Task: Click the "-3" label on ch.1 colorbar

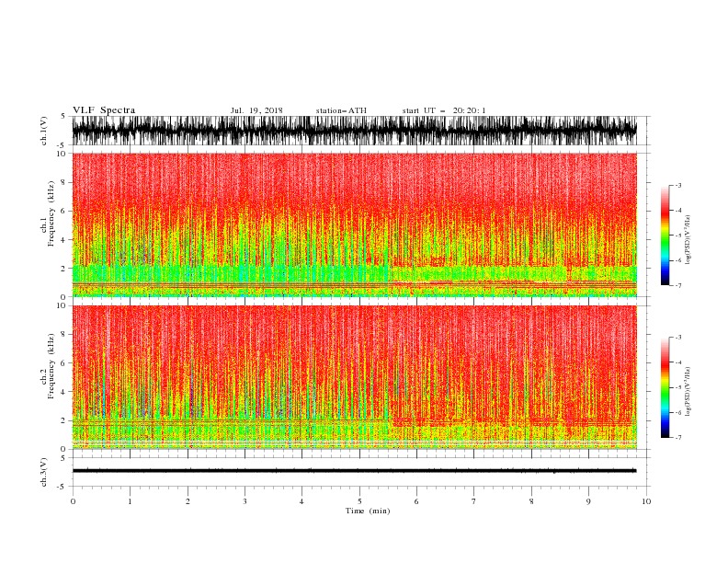Action: (677, 185)
